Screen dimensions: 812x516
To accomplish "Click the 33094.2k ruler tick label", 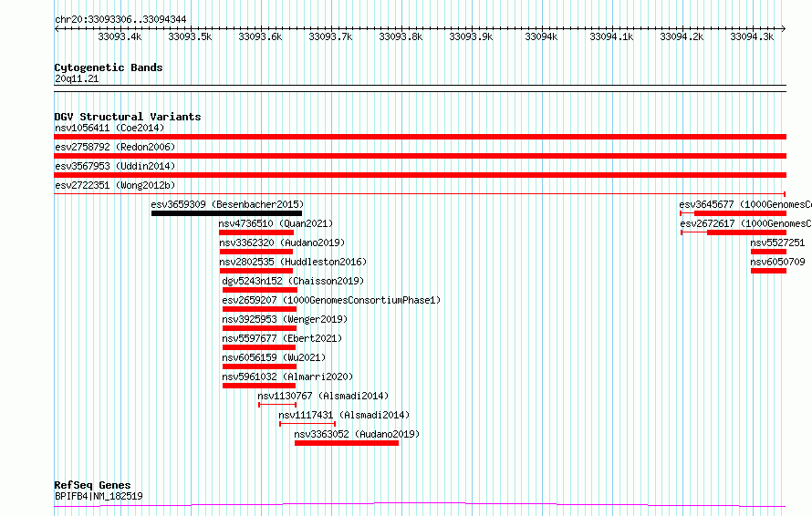I will tap(682, 36).
